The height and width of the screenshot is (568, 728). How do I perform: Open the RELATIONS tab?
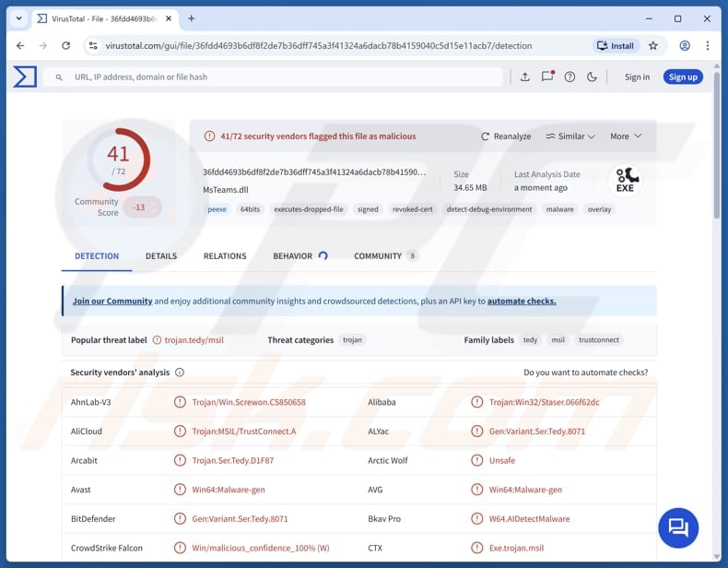coord(225,256)
